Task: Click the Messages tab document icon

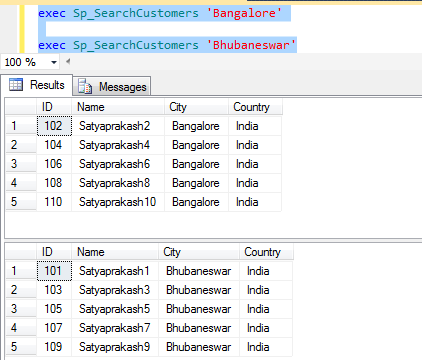Action: 85,87
